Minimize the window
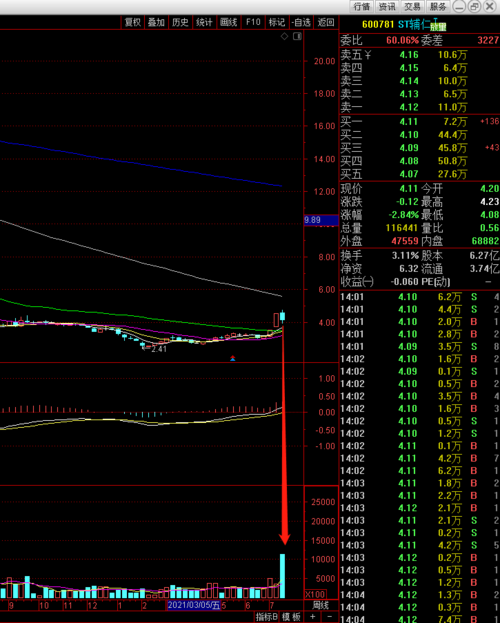Screen dimensions: 500x623 tap(459, 7)
